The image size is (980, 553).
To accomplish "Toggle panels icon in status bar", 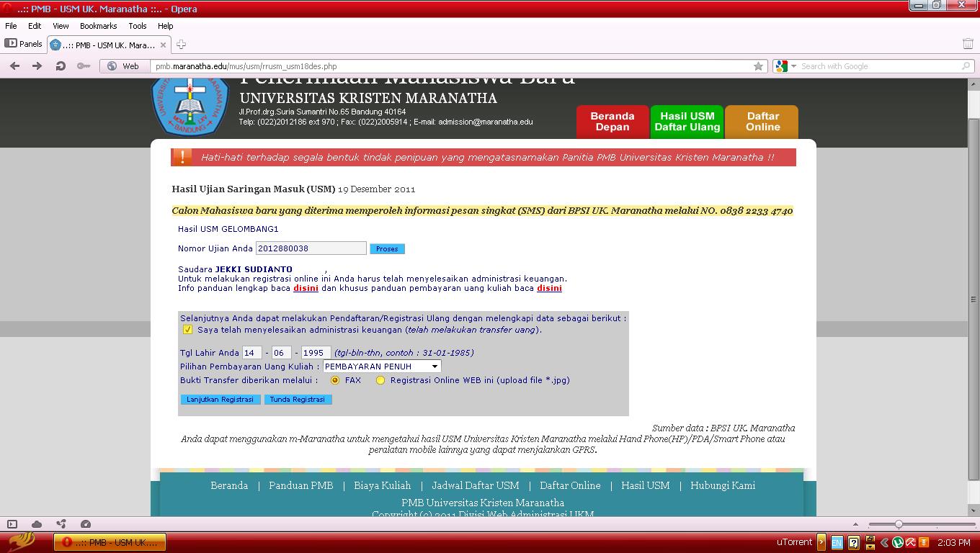I will point(12,524).
